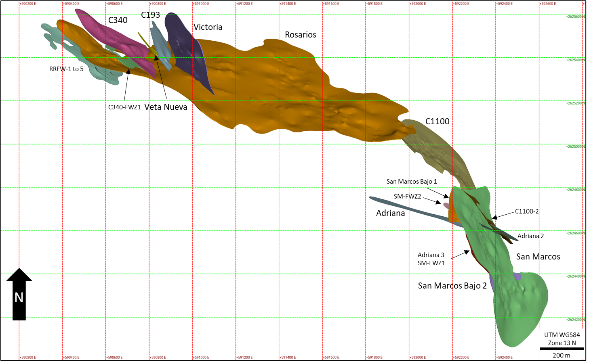
Task: Click the RRFW-1 to 5 label
Action: pos(66,69)
